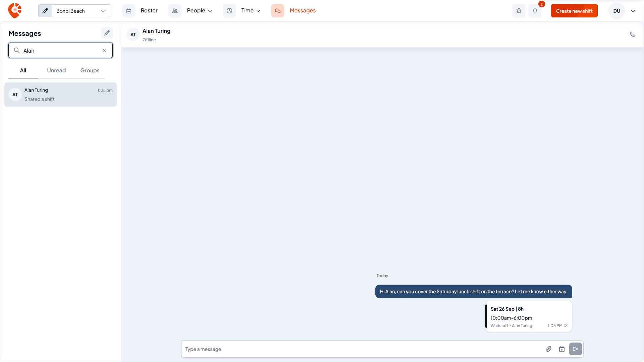Image resolution: width=644 pixels, height=362 pixels.
Task: Switch to the Groups tab
Action: click(90, 70)
